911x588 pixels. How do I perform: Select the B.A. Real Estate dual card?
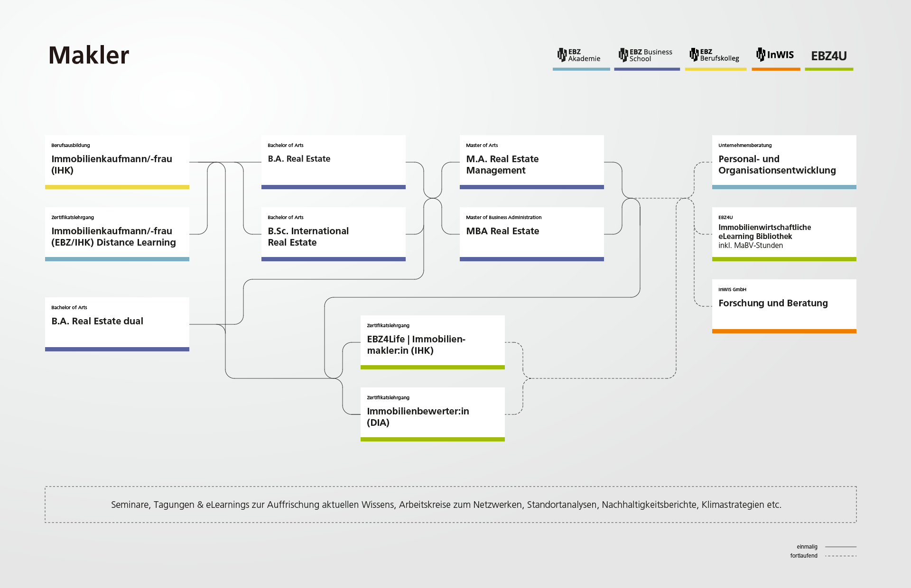117,324
